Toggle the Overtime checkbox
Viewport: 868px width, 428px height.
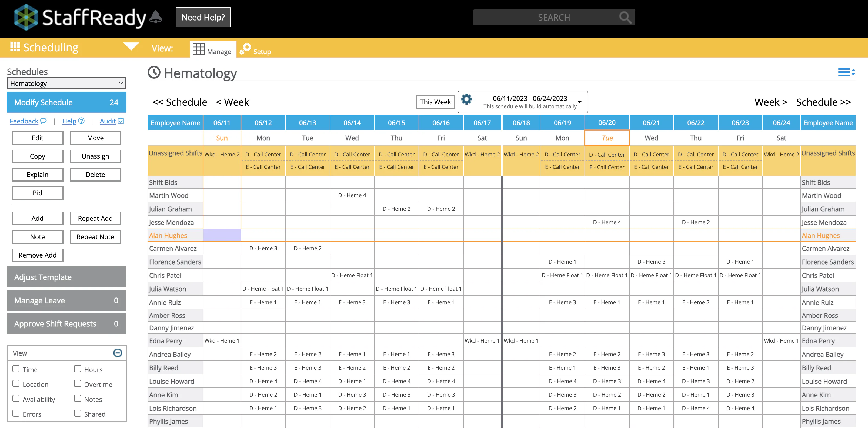(78, 383)
